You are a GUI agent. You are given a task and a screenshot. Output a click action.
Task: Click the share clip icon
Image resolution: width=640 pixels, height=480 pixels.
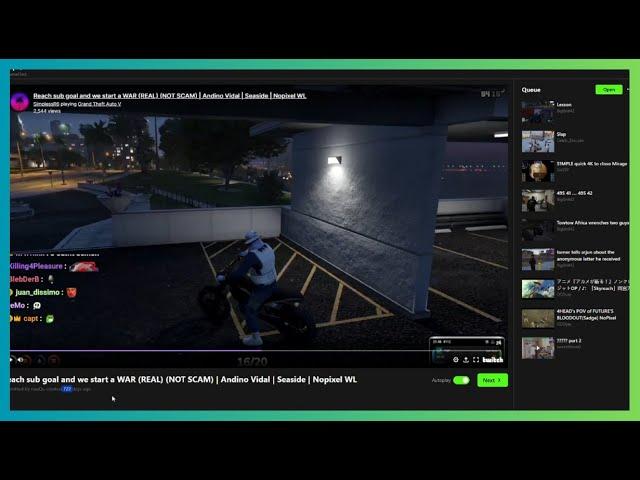tap(466, 360)
